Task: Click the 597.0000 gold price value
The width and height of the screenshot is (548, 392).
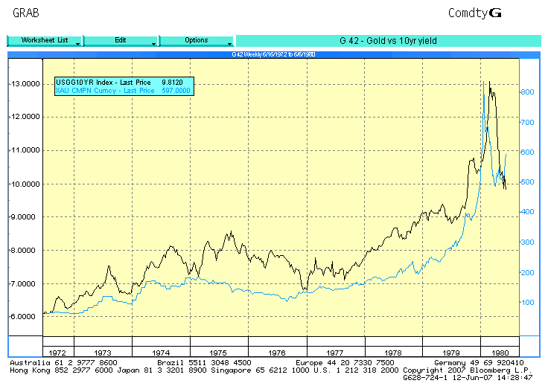Action: (x=176, y=90)
